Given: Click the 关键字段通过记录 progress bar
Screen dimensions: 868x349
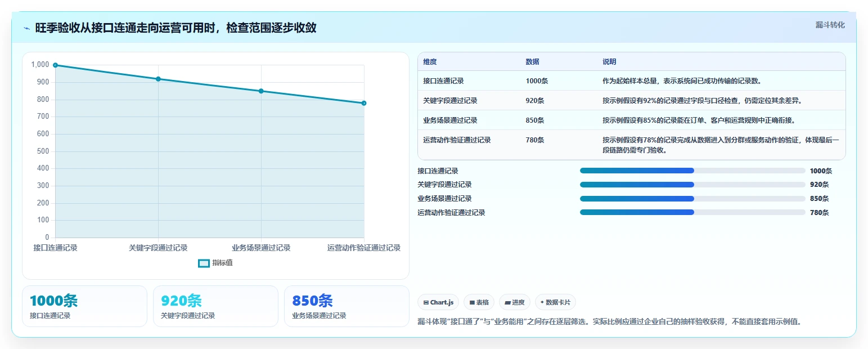Looking at the screenshot, I should (x=692, y=185).
